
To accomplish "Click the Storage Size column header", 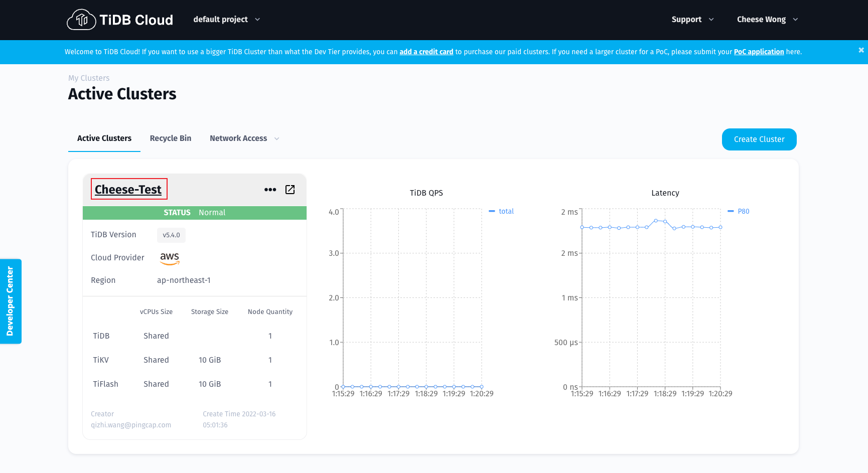I will [210, 312].
